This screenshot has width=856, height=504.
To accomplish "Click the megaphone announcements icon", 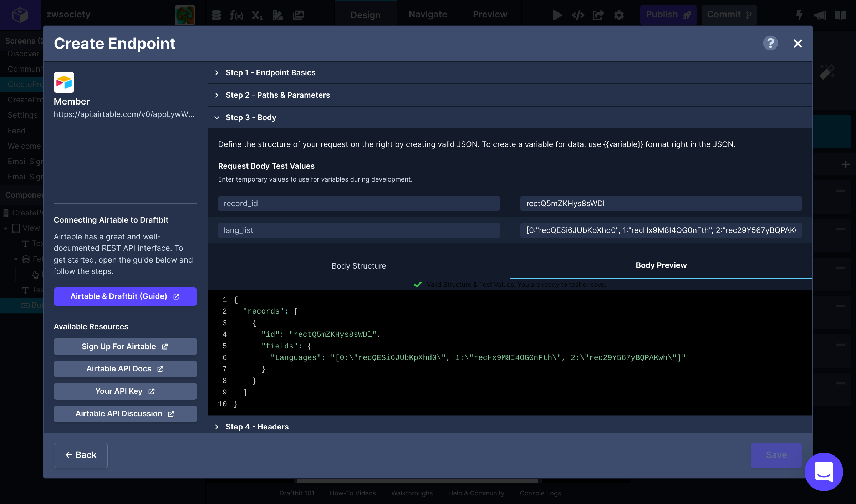I will tap(820, 15).
